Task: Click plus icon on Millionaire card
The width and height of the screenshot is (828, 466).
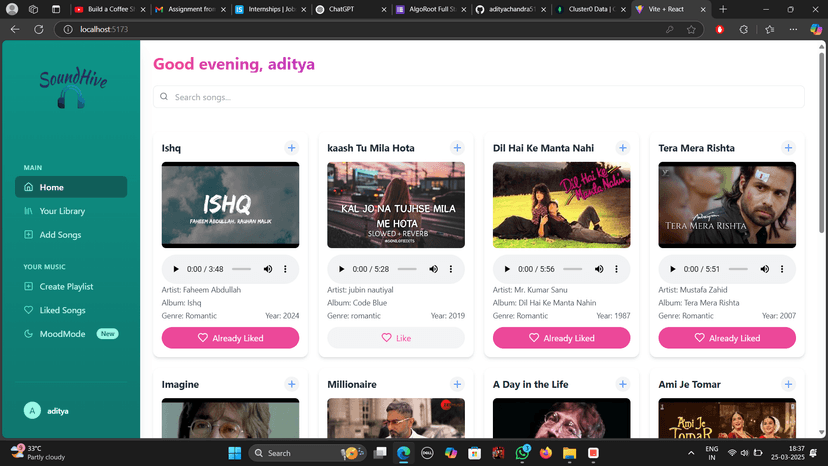Action: [457, 384]
